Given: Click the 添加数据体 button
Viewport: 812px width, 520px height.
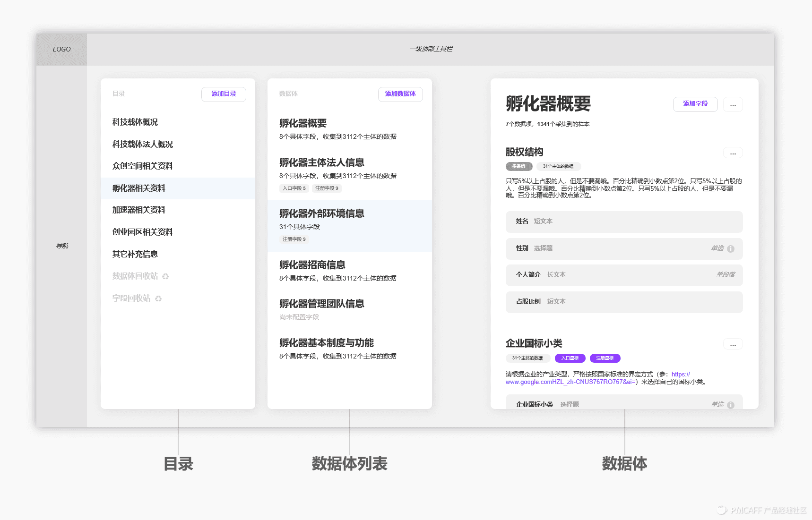Looking at the screenshot, I should click(x=400, y=94).
